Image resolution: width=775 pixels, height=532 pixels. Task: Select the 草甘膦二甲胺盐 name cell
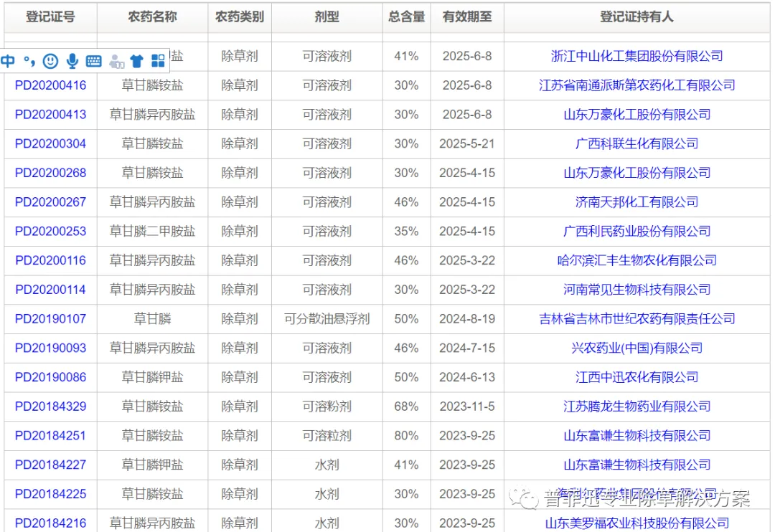pyautogui.click(x=152, y=231)
